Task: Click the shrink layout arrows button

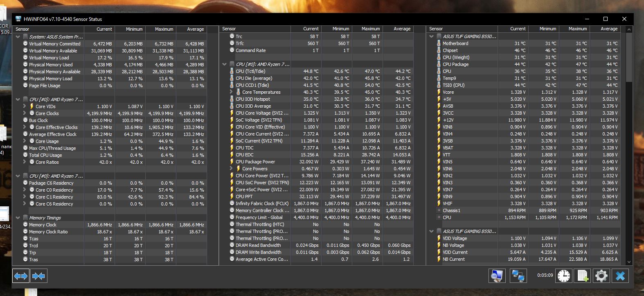Action: pos(38,276)
